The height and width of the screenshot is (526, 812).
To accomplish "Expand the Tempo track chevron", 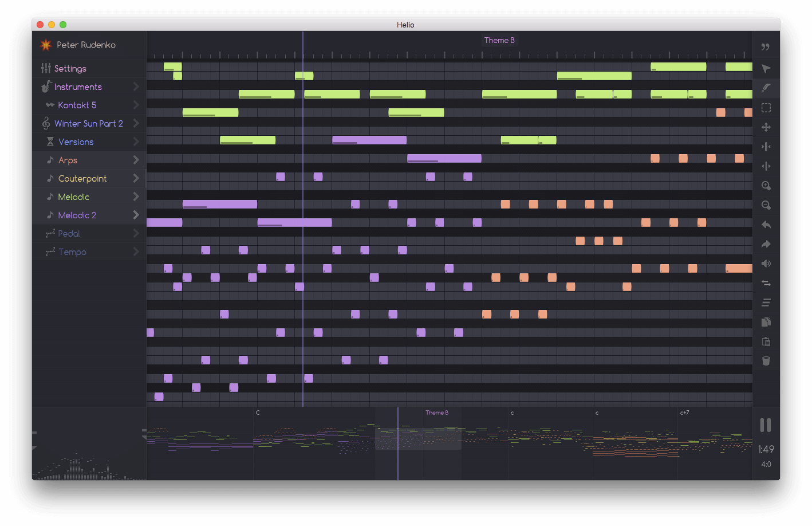I will 136,252.
